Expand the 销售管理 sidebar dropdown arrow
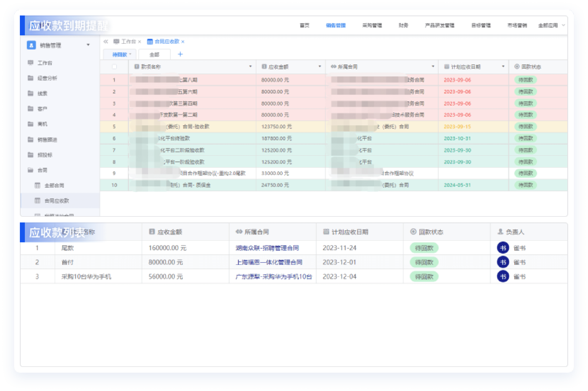This screenshot has height=391, width=588. point(88,45)
